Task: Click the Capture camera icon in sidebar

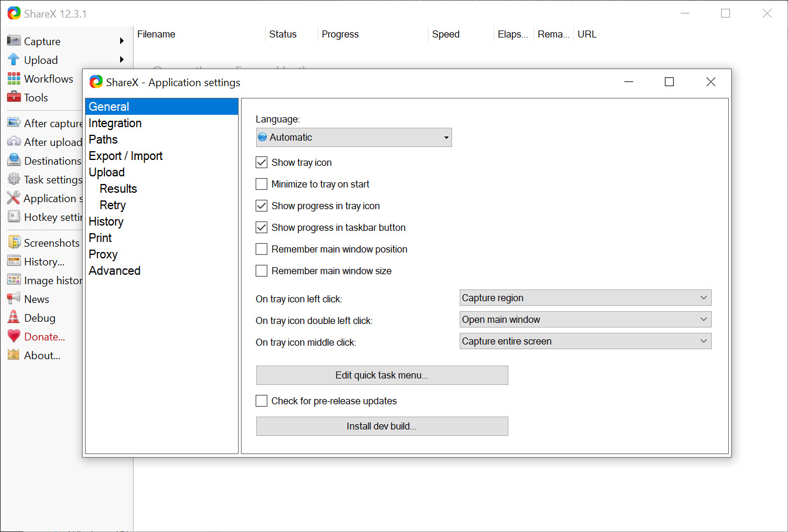Action: click(13, 41)
